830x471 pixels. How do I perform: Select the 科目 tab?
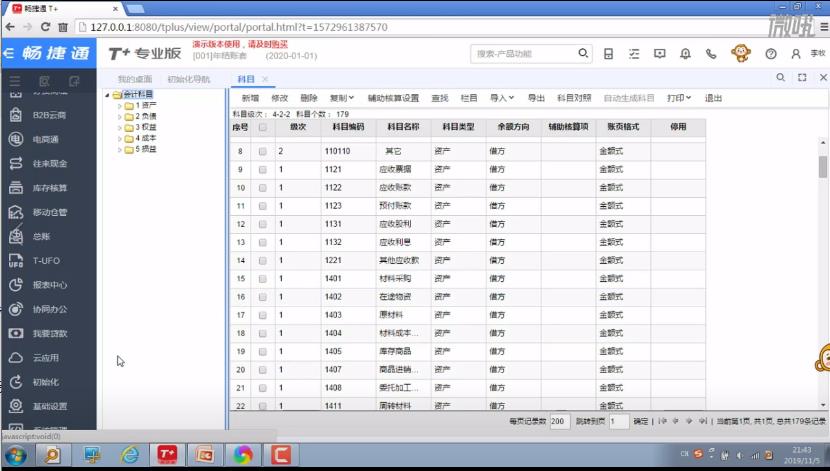(x=246, y=79)
